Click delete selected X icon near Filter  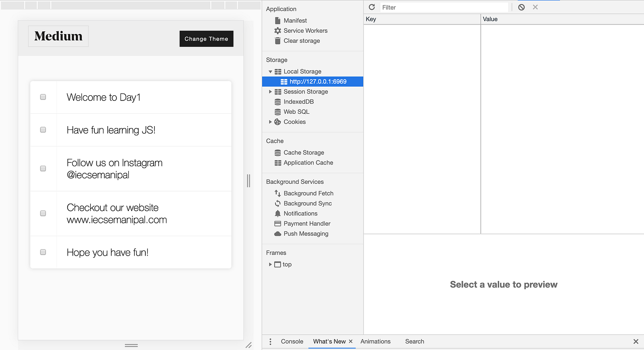(535, 7)
